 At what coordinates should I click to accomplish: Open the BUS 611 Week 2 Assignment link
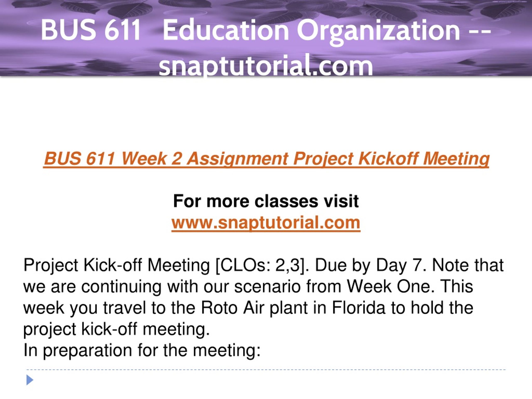[266, 159]
